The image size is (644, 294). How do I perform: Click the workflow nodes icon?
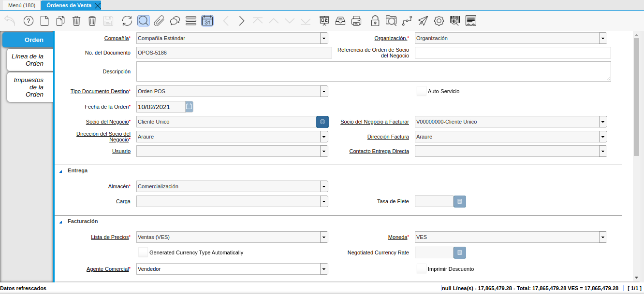407,21
